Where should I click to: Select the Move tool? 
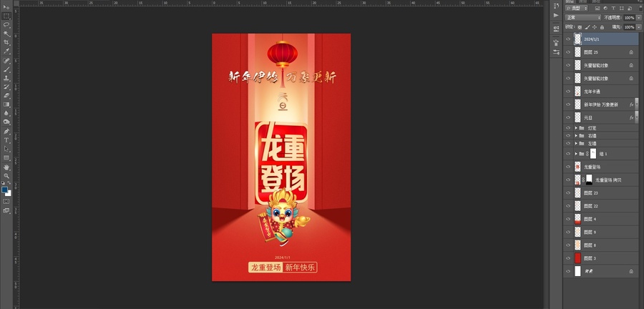(6, 7)
